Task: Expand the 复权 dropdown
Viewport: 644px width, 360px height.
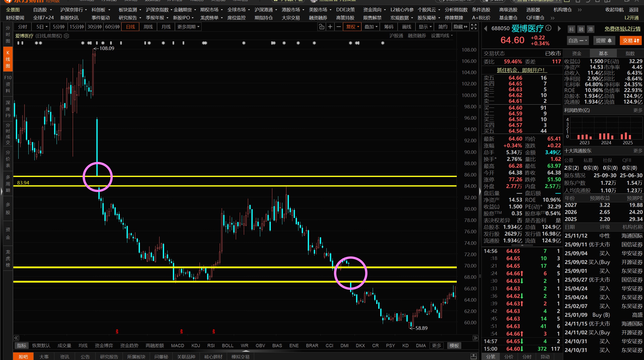Action: pyautogui.click(x=352, y=27)
